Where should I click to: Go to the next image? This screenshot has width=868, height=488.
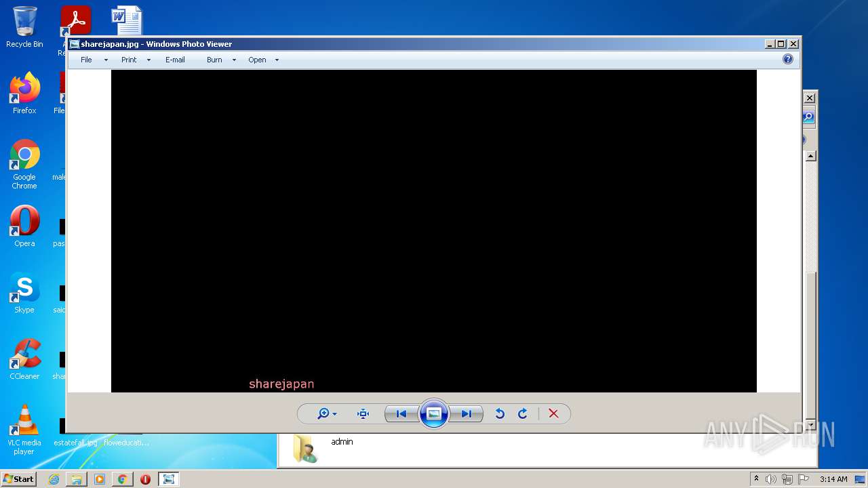tap(467, 413)
